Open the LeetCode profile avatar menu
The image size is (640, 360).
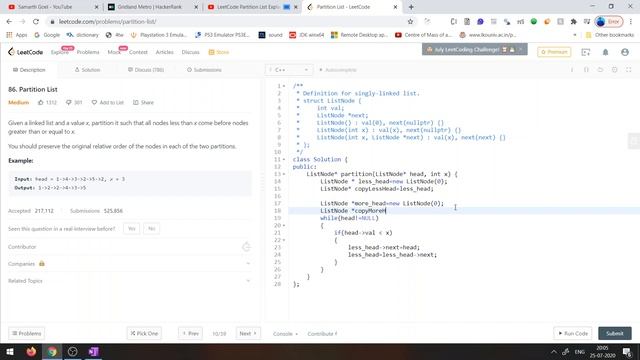coord(624,52)
